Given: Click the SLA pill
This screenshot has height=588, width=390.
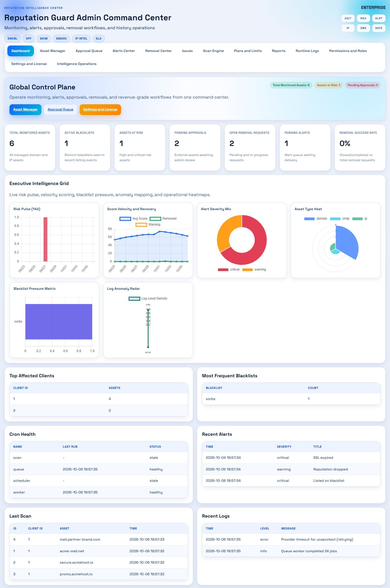Looking at the screenshot, I should point(99,38).
